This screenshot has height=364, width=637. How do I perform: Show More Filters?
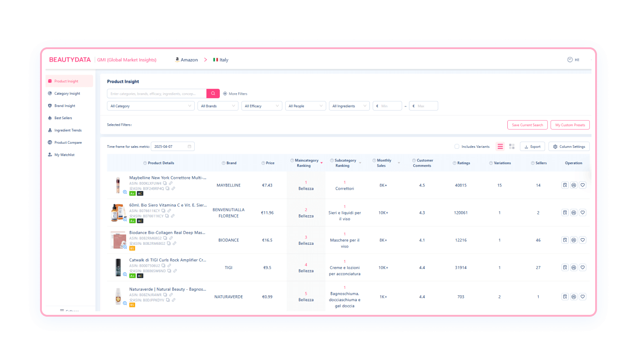tap(235, 94)
